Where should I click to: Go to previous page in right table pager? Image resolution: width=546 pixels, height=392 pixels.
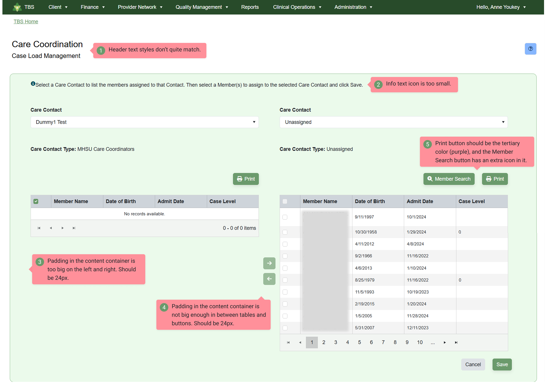click(300, 342)
